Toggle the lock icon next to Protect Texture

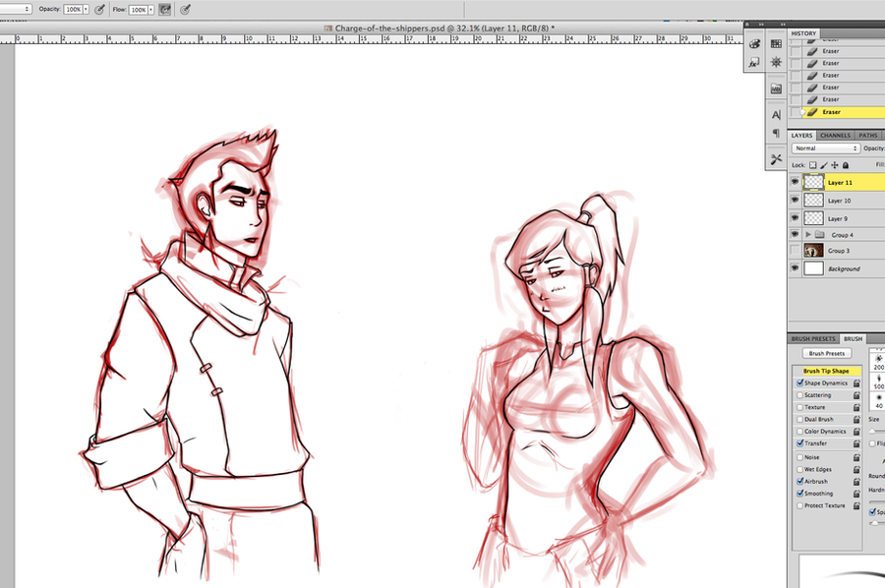[856, 505]
